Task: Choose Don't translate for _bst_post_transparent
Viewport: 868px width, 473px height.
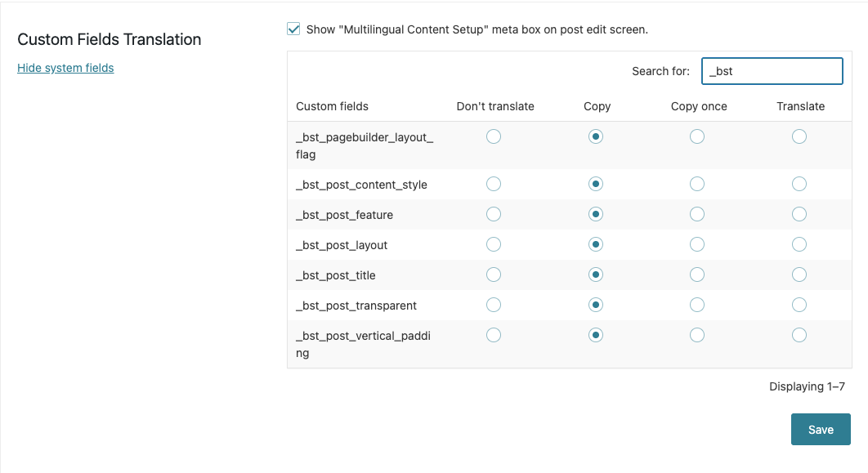Action: (x=494, y=306)
